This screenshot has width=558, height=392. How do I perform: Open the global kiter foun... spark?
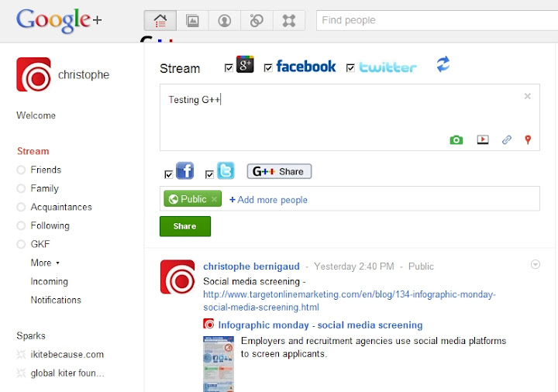click(x=67, y=373)
